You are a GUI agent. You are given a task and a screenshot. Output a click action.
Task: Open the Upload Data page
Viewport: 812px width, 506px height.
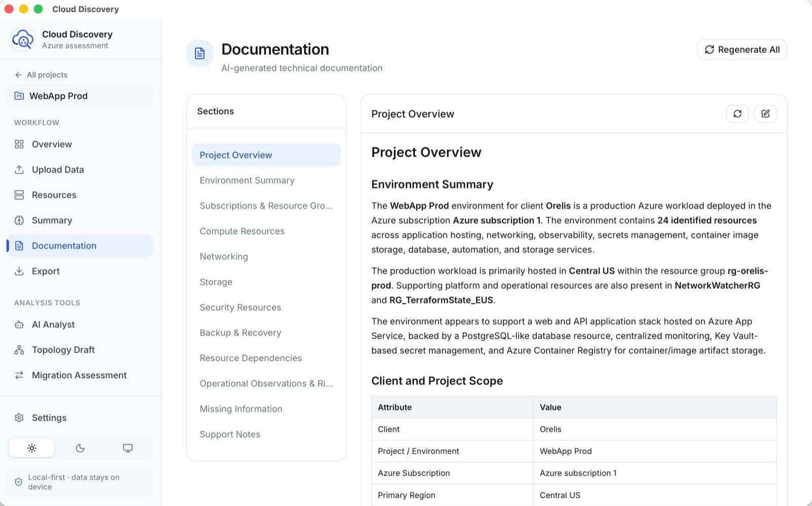(80, 169)
